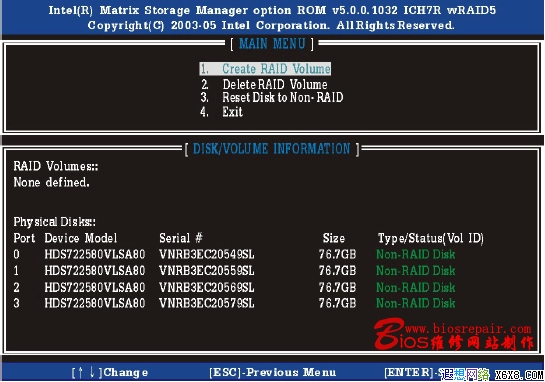Click 76.7GB size of port 0 disk
545x382 pixels.
click(x=337, y=254)
